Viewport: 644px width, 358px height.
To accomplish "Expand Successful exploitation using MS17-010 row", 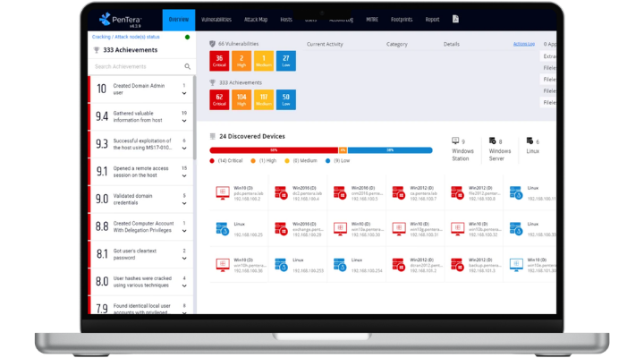I will (184, 149).
